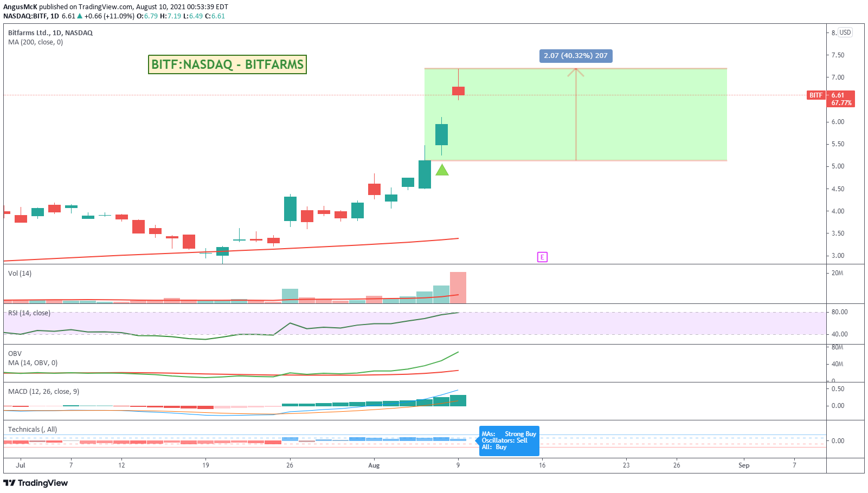The image size is (868, 493).
Task: Click the 6.61 67.77% current price label
Action: pyautogui.click(x=841, y=99)
